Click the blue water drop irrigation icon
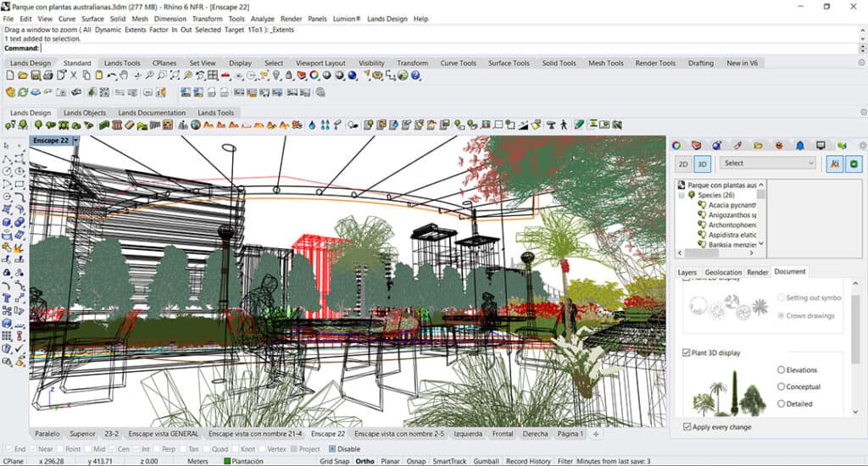The height and width of the screenshot is (466, 868). coord(312,125)
